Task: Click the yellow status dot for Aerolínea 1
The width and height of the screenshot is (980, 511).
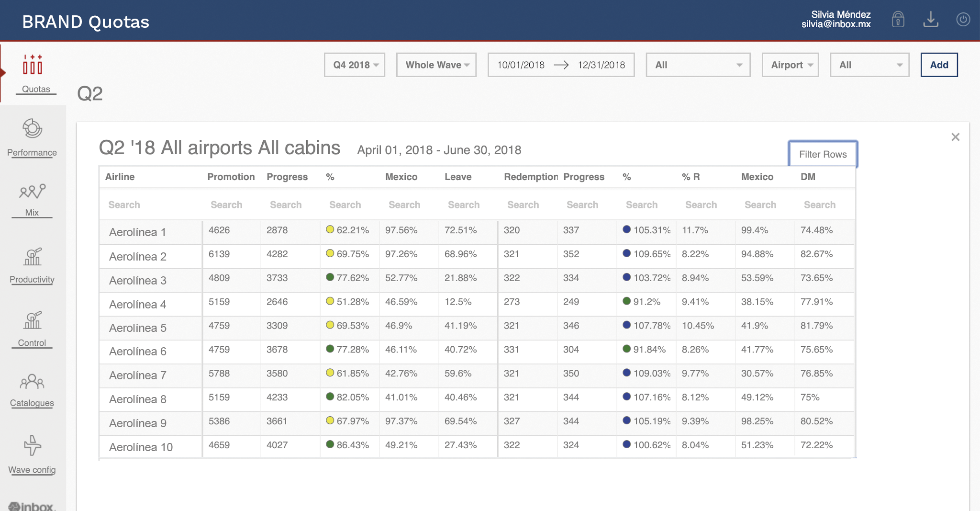Action: pyautogui.click(x=330, y=229)
